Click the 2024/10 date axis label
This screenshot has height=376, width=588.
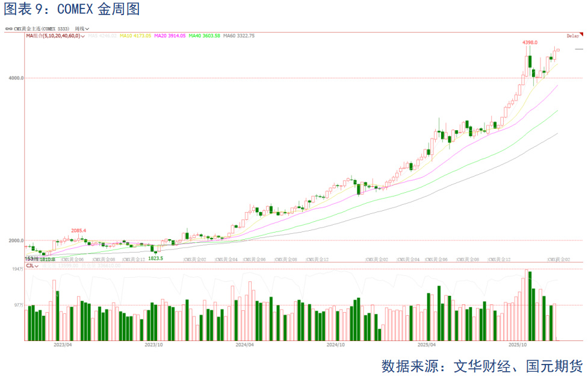pyautogui.click(x=336, y=345)
